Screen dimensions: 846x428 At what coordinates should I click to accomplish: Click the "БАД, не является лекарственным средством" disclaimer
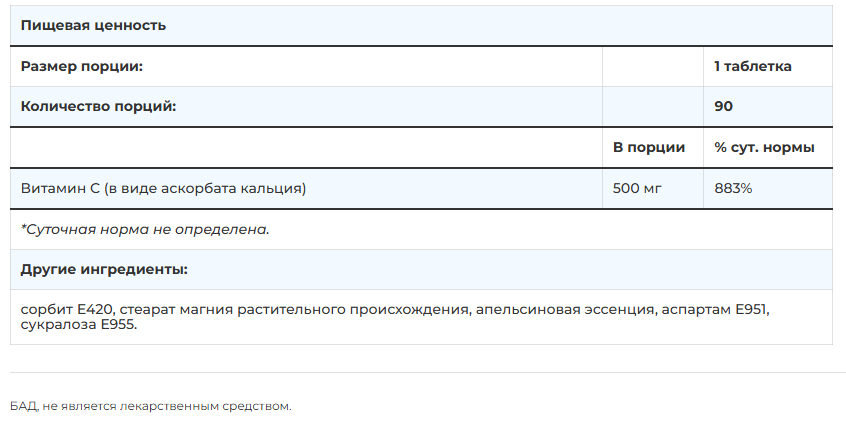click(151, 406)
